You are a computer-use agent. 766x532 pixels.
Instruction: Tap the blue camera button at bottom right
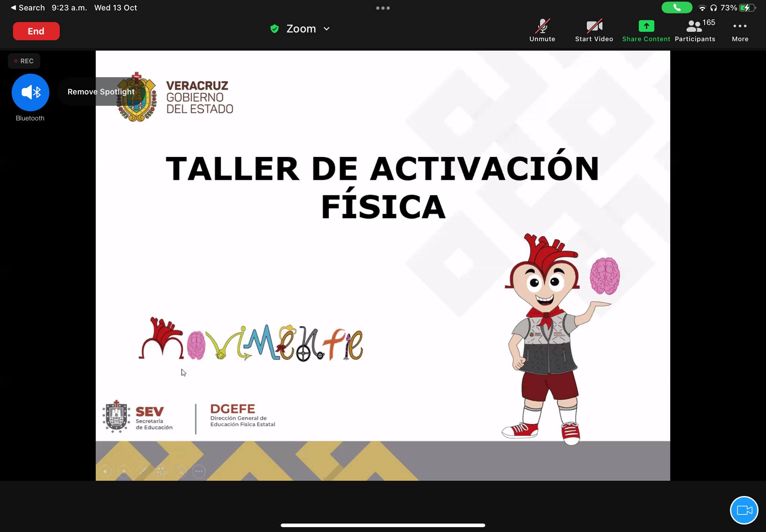coord(744,510)
